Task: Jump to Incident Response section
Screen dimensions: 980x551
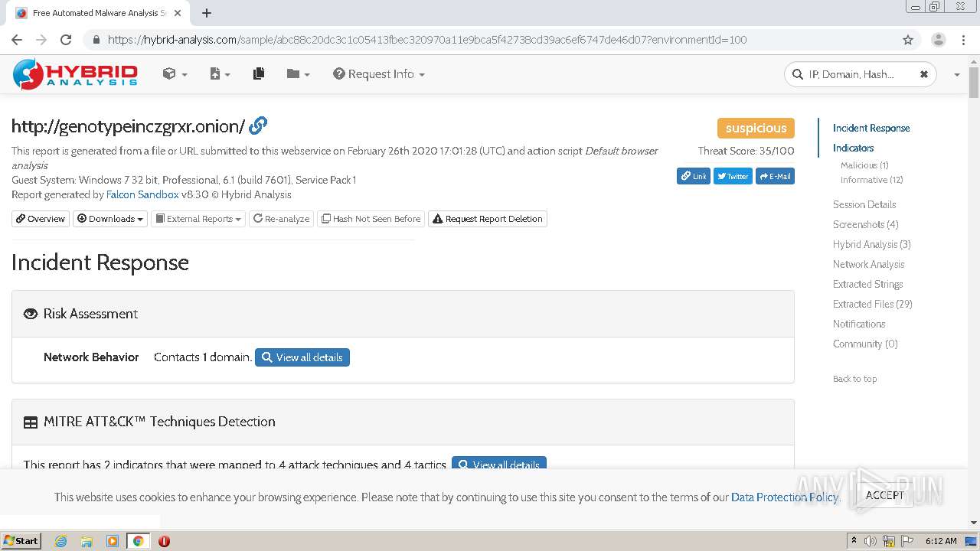Action: [x=871, y=128]
